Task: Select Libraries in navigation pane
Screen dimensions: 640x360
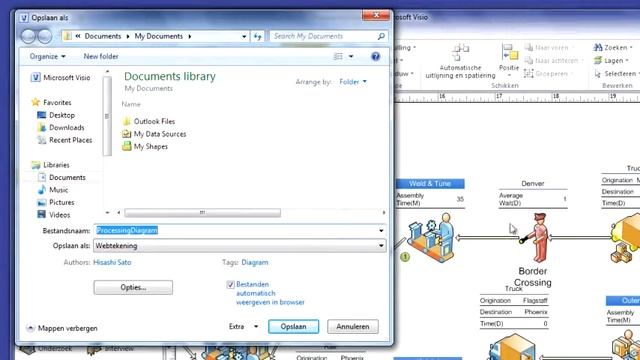Action: (x=51, y=165)
